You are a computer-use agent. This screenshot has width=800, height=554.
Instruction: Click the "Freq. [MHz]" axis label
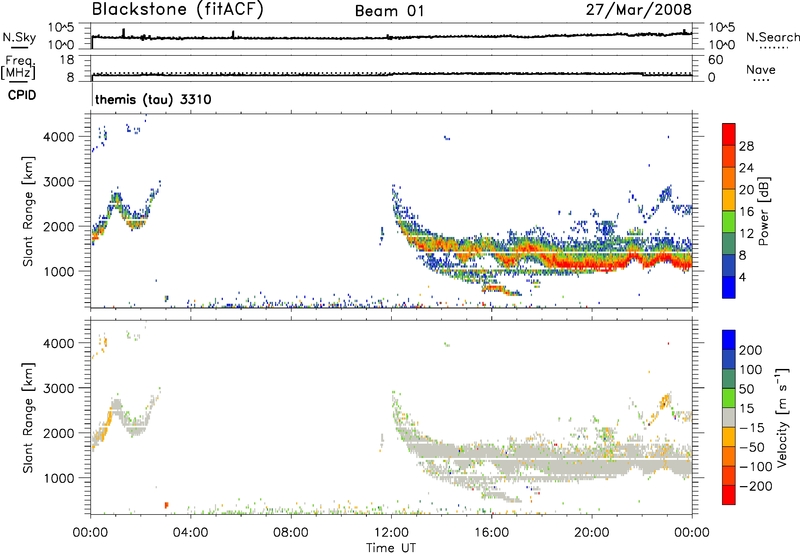click(18, 68)
